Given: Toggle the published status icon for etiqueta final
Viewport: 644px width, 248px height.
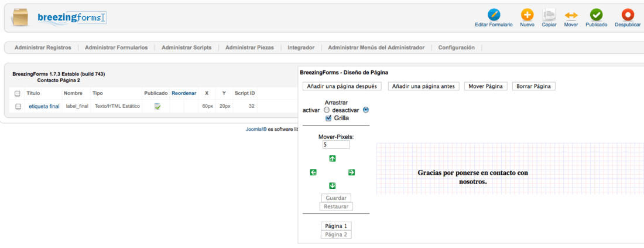Looking at the screenshot, I should [157, 107].
